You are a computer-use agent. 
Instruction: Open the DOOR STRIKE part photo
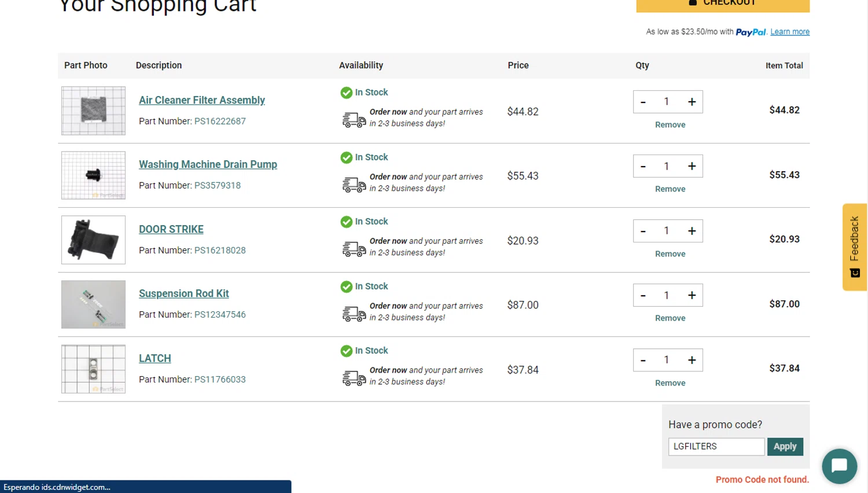93,240
